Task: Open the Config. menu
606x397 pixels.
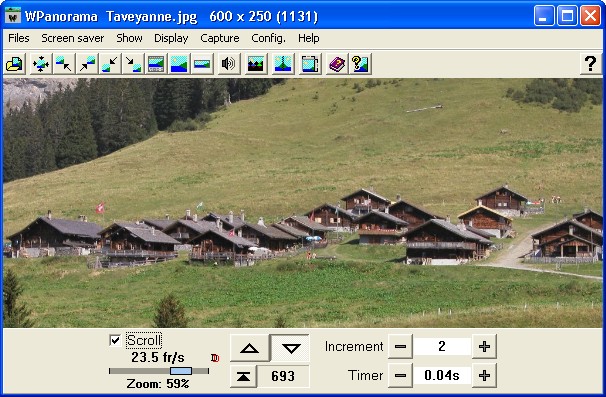Action: click(x=269, y=38)
